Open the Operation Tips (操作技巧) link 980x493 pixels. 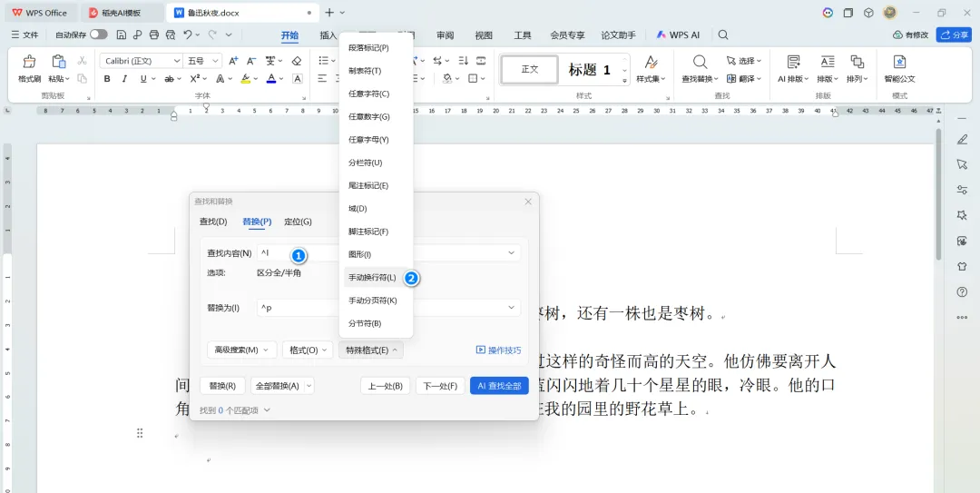[x=499, y=350]
